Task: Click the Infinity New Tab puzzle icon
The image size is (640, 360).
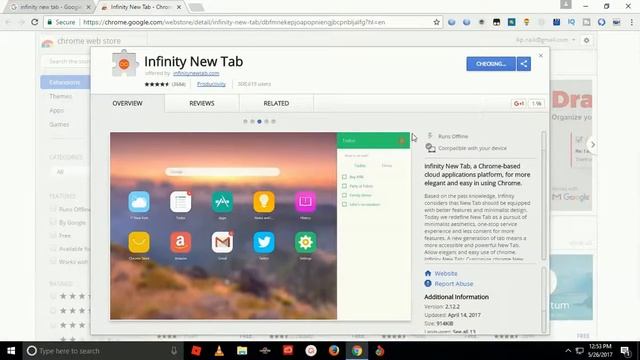Action: [x=124, y=63]
